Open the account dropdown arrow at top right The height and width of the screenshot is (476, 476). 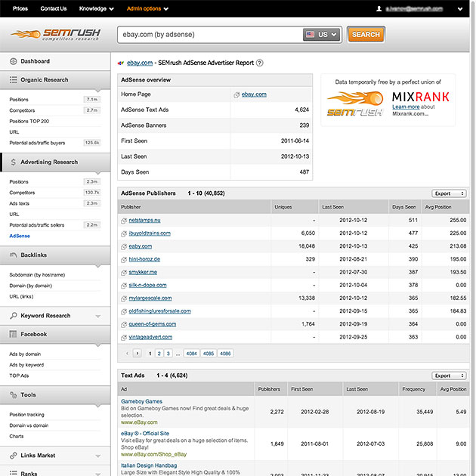tap(460, 9)
